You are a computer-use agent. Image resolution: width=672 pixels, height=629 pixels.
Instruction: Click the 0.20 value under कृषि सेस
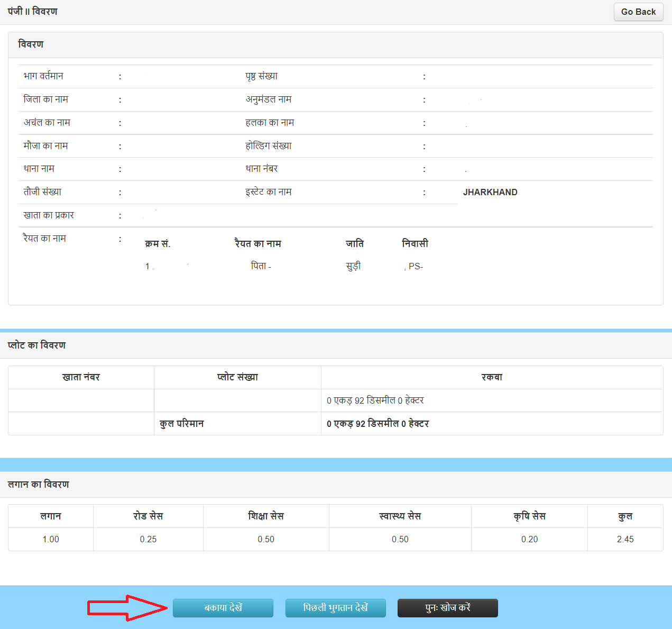pyautogui.click(x=529, y=539)
